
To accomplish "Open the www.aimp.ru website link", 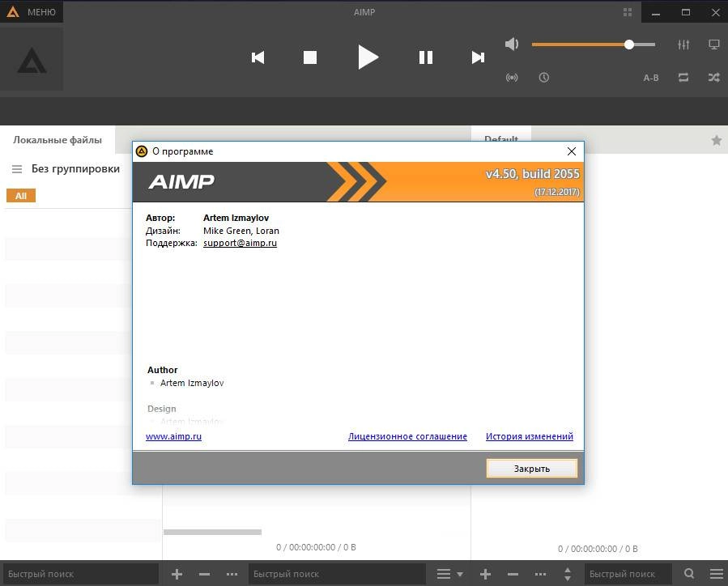I will [x=173, y=436].
